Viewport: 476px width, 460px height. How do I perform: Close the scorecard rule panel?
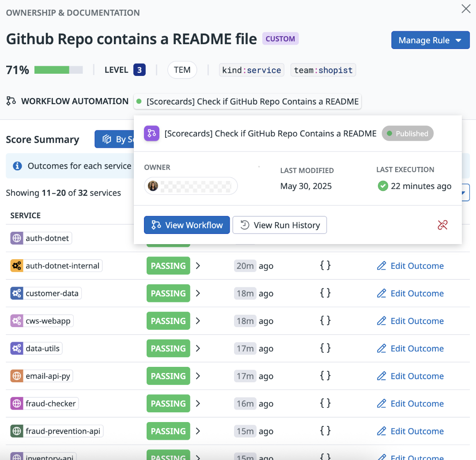[x=466, y=9]
